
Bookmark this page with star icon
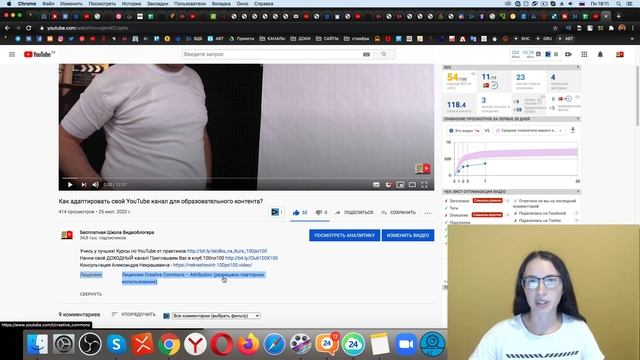point(555,28)
